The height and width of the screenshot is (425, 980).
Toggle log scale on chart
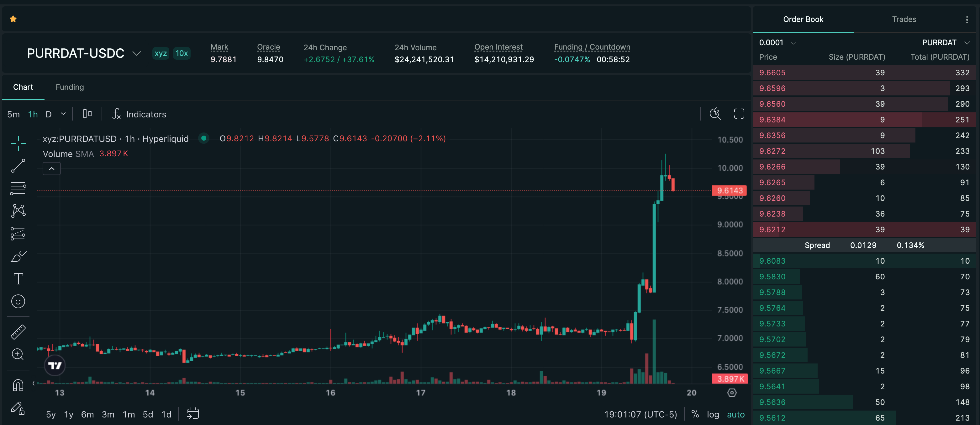click(x=713, y=414)
